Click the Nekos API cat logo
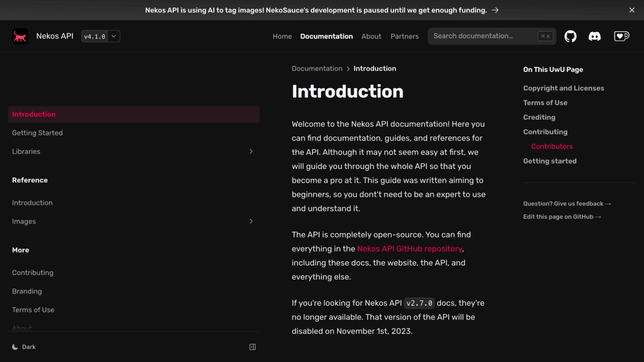 click(20, 36)
